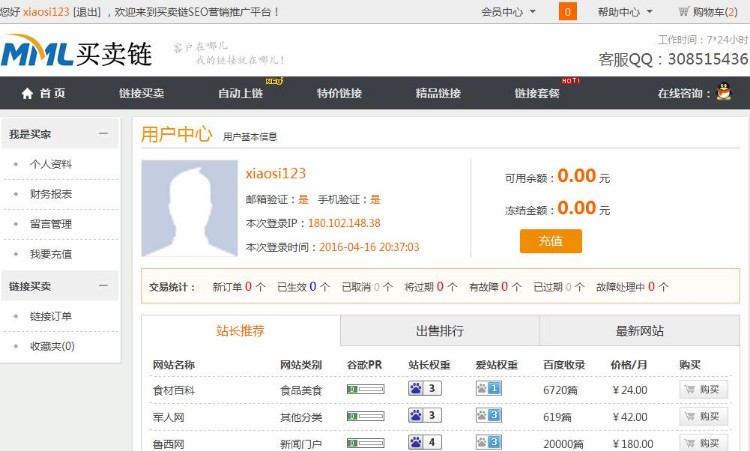750x451 pixels.
Task: Expand the 帮助中心 dropdown
Action: 625,12
